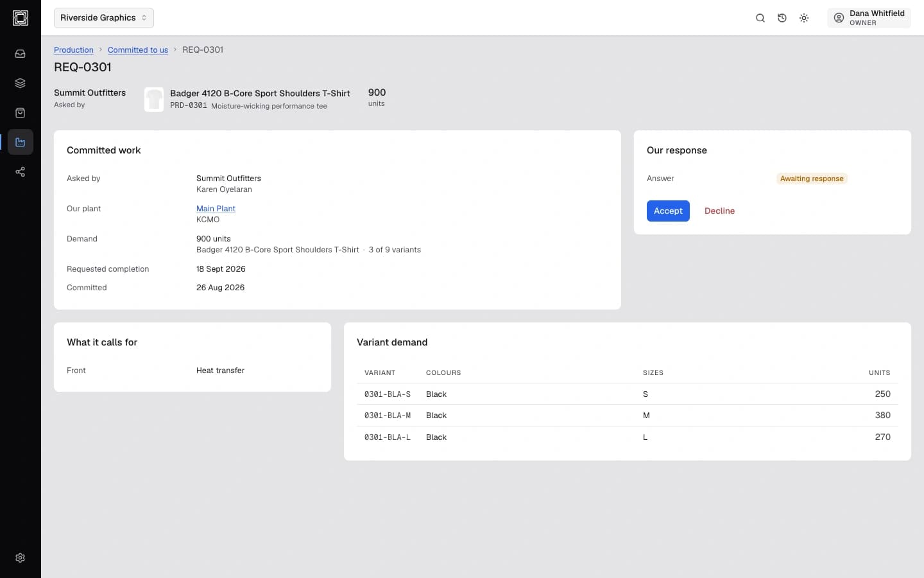Click the REQ-0301 breadcrumb text
Viewport: 924px width, 578px height.
(x=203, y=50)
